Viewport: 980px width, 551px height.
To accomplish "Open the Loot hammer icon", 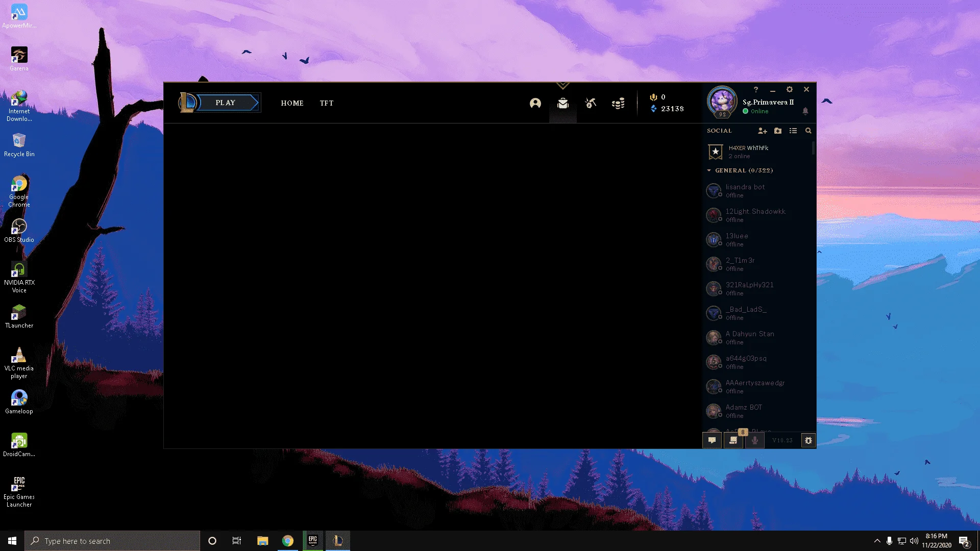I will point(591,103).
